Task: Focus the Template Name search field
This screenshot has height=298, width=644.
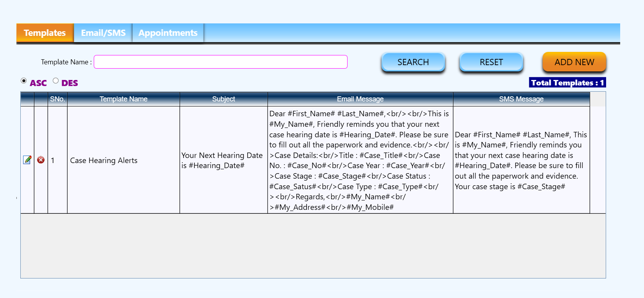Action: [220, 62]
